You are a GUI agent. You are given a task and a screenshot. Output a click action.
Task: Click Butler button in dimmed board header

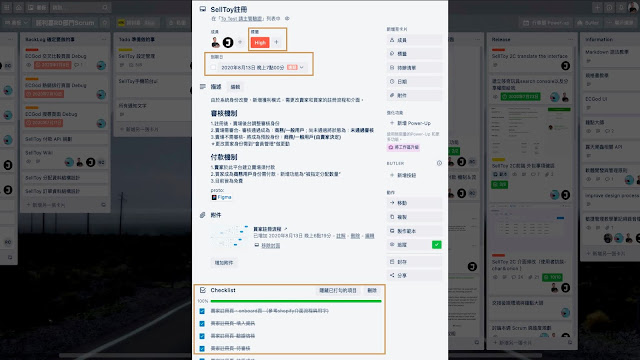(x=588, y=23)
